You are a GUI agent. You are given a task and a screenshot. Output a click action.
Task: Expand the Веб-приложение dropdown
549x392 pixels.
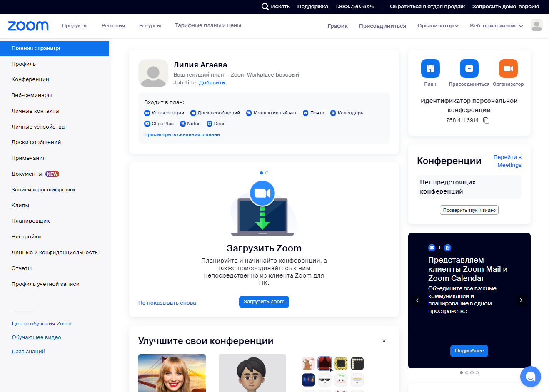point(496,25)
